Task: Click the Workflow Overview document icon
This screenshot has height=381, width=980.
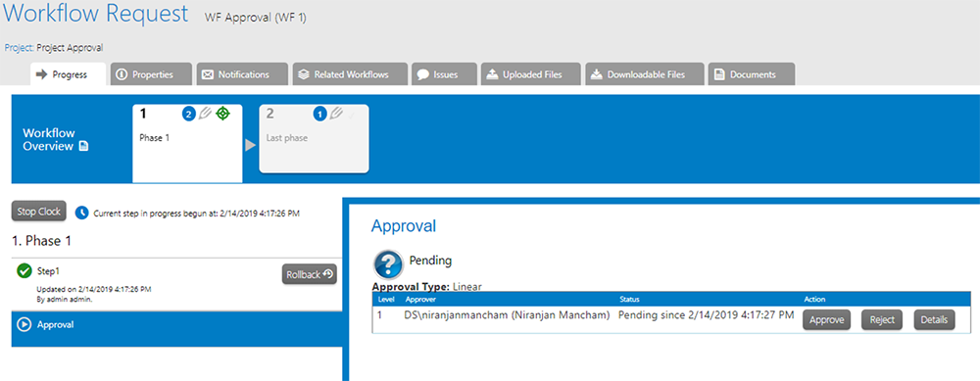Action: (x=83, y=147)
